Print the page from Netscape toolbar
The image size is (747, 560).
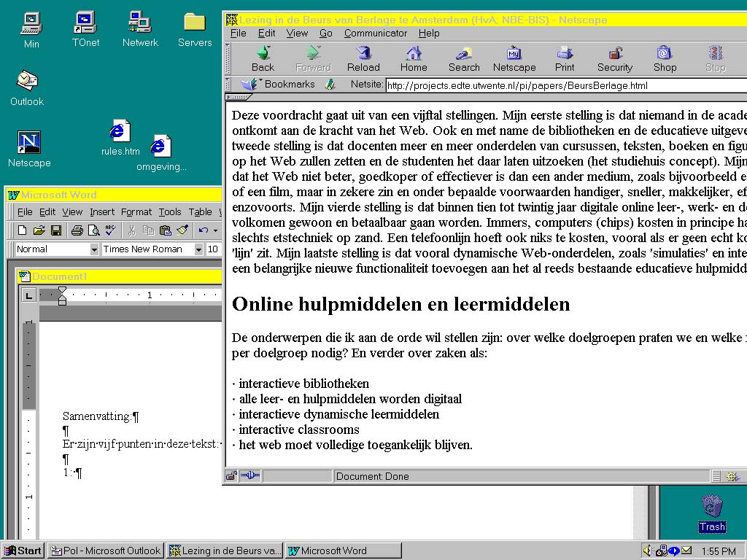(565, 58)
